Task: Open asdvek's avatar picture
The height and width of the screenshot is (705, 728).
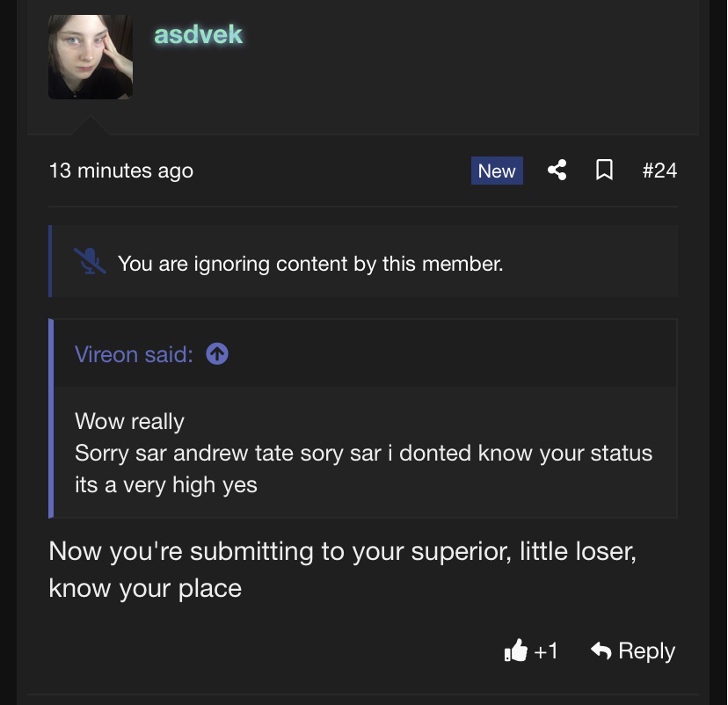Action: click(x=91, y=56)
